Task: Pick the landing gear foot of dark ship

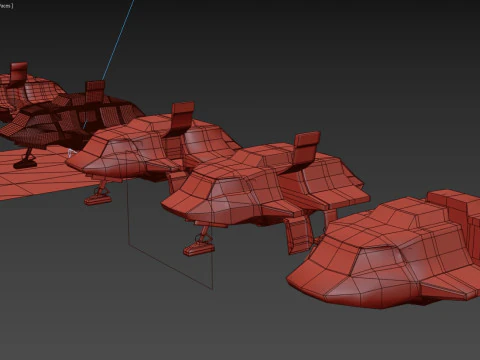Action: pyautogui.click(x=25, y=163)
